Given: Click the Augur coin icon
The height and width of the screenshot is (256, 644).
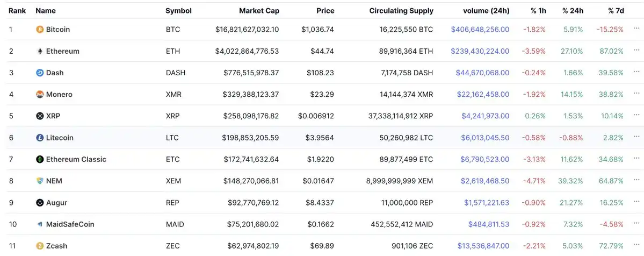Looking at the screenshot, I should pos(40,203).
